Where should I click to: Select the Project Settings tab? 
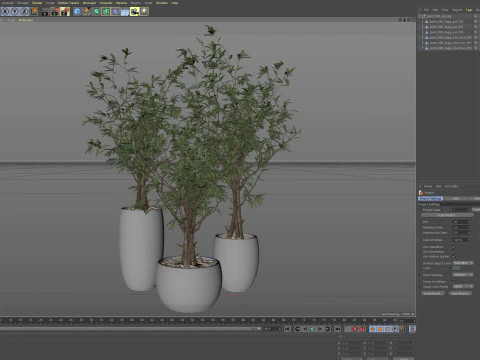click(430, 199)
